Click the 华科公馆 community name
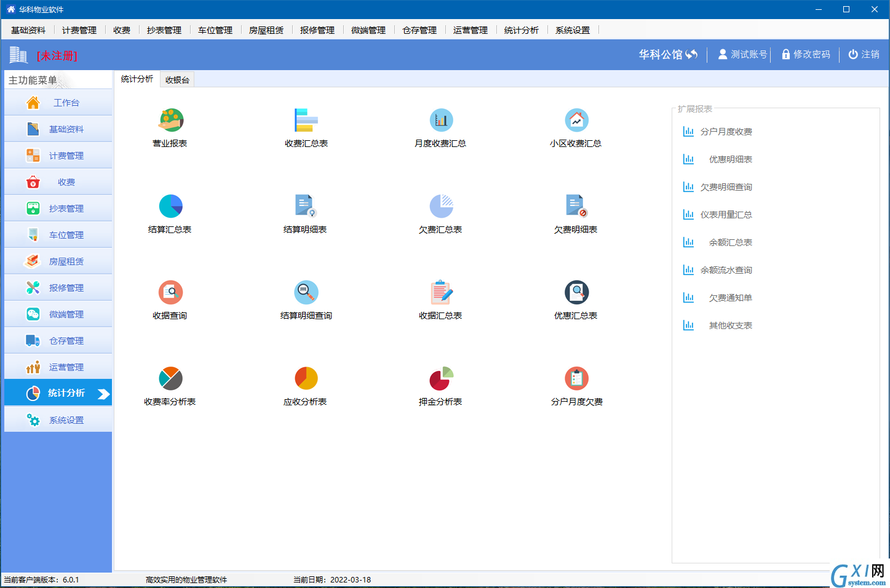 tap(661, 54)
